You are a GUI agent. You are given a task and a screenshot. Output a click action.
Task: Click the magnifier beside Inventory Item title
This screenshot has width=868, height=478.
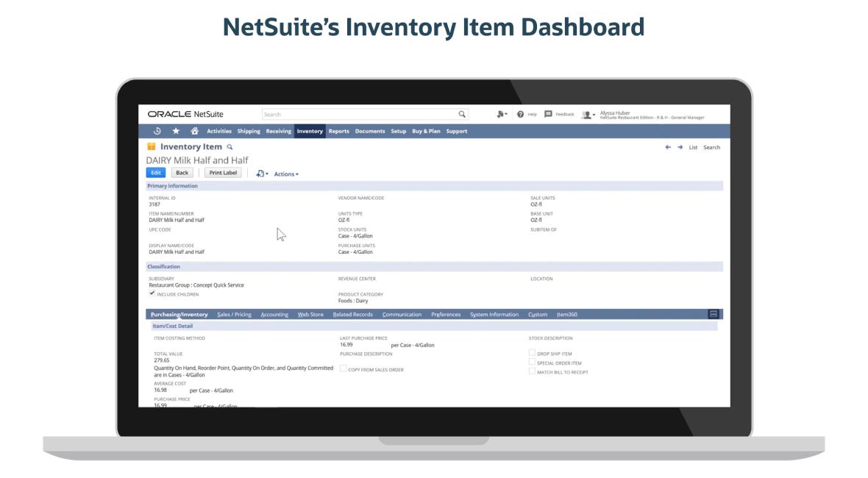click(230, 147)
